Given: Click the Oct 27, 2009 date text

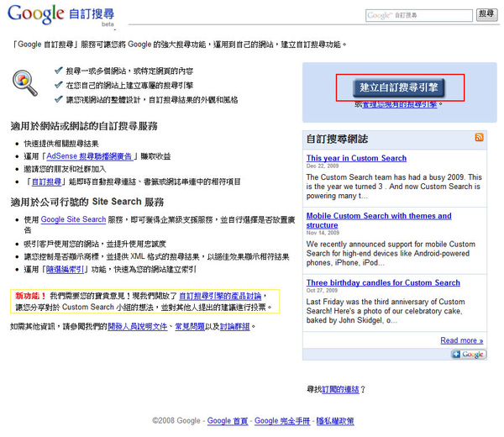Looking at the screenshot, I should tap(322, 290).
